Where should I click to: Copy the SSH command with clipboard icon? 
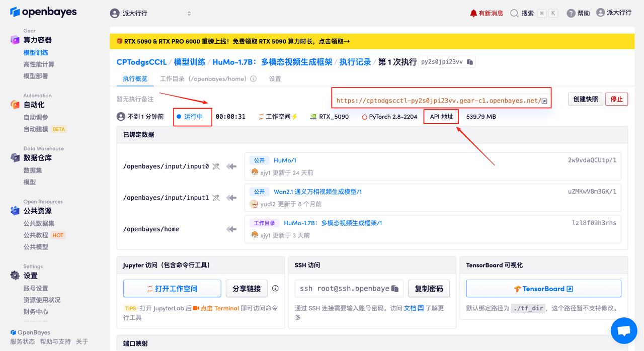(x=395, y=289)
